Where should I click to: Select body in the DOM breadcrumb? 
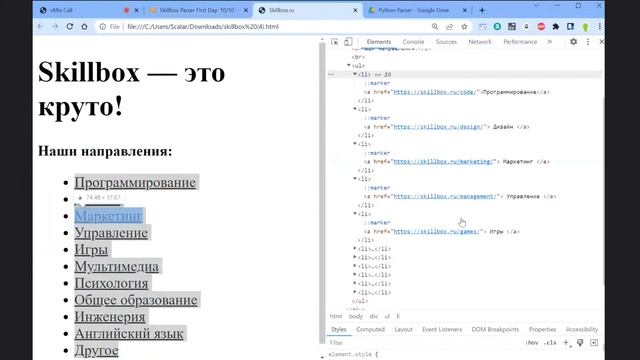356,316
